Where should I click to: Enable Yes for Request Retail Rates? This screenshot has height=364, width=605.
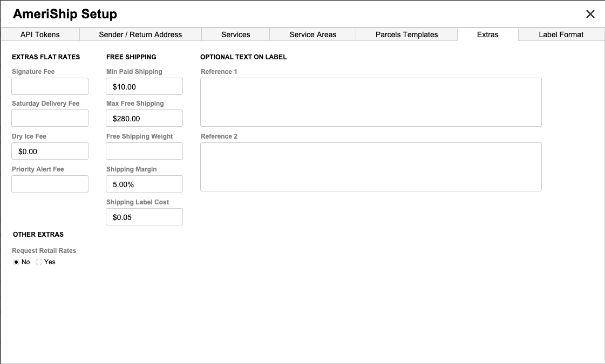point(39,262)
